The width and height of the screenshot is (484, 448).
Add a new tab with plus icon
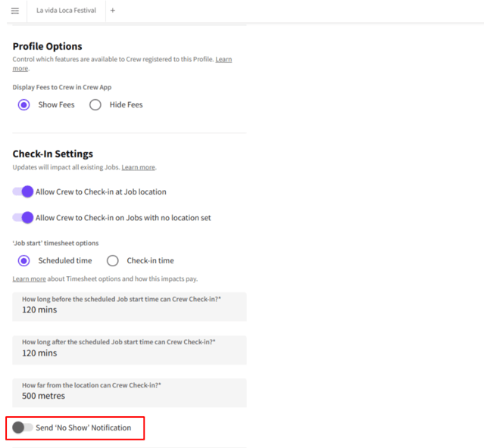point(113,11)
